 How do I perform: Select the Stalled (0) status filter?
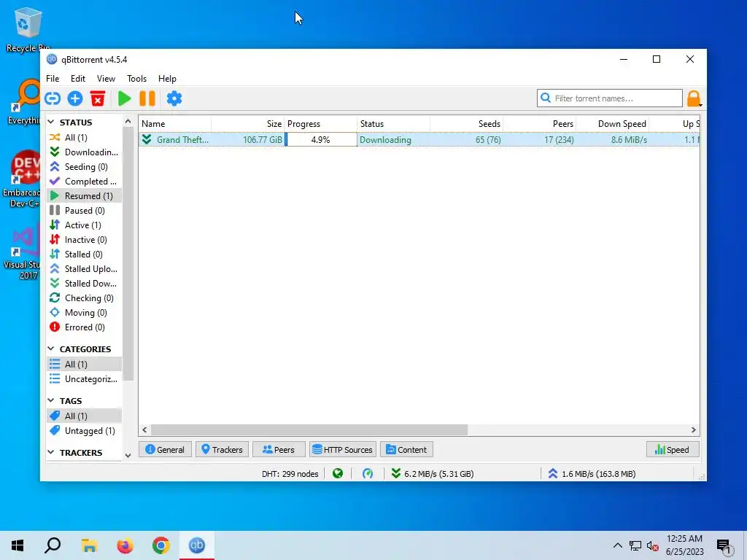(84, 254)
